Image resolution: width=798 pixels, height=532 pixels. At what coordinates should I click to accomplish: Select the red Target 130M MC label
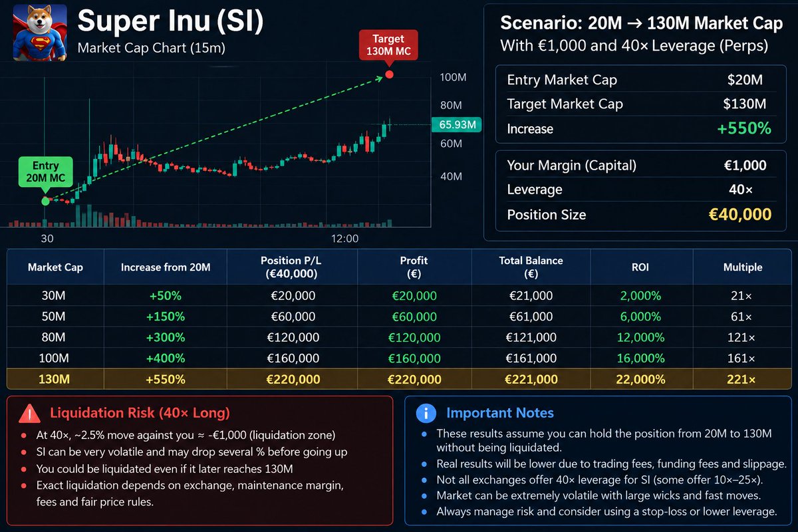point(388,46)
